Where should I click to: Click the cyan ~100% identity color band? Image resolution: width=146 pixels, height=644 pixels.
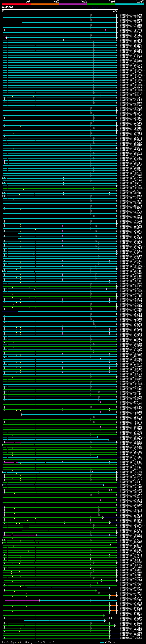(130, 4)
